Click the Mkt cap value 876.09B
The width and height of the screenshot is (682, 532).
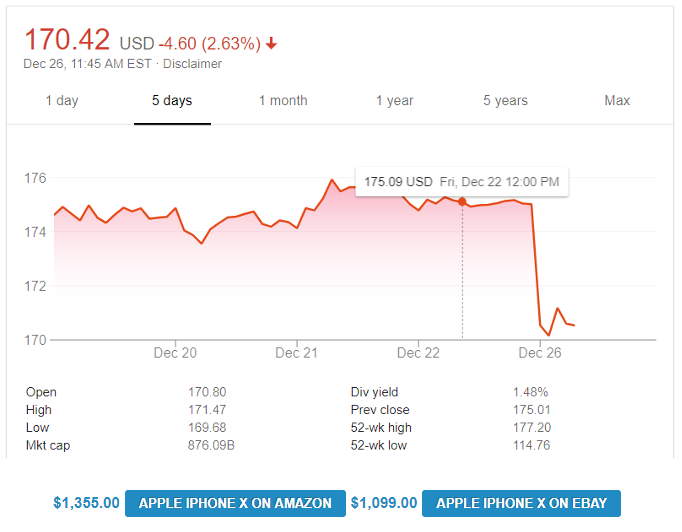click(x=211, y=445)
